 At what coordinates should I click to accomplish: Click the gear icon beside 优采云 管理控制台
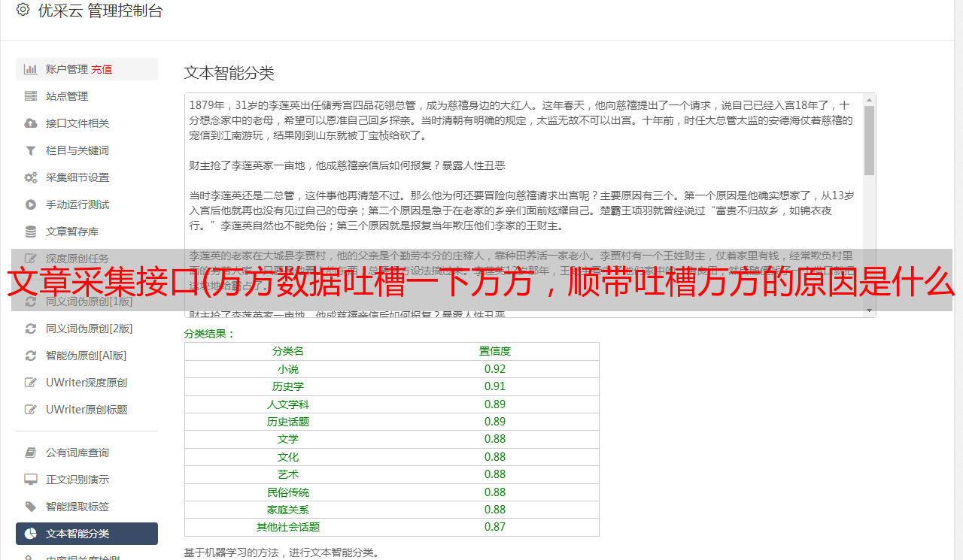click(23, 11)
